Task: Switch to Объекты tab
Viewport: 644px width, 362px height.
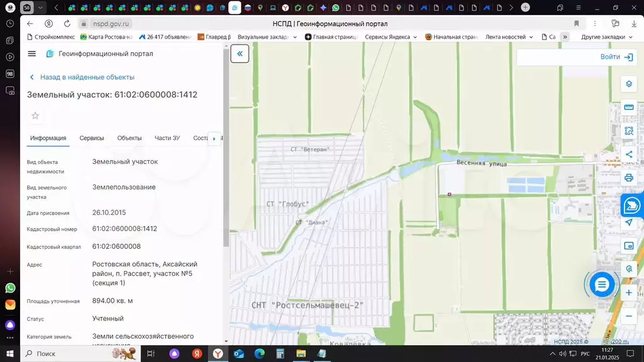Action: (130, 138)
